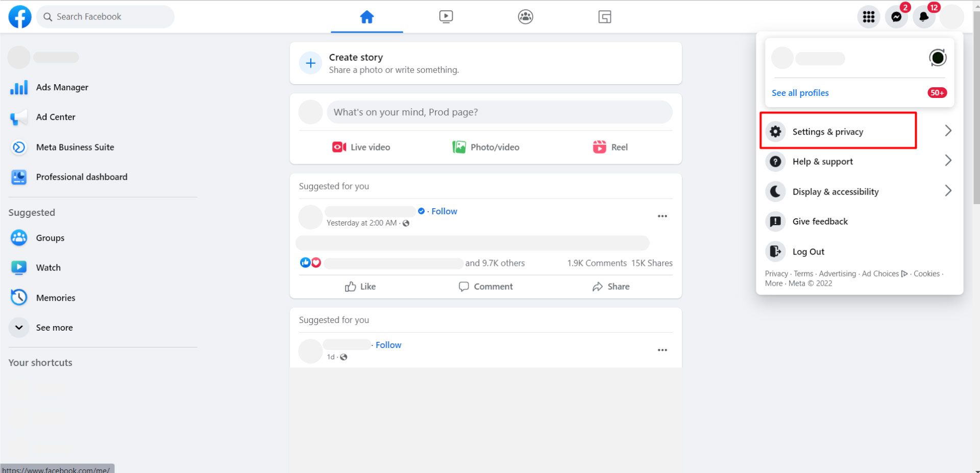980x473 pixels.
Task: Click See all profiles
Action: tap(800, 93)
